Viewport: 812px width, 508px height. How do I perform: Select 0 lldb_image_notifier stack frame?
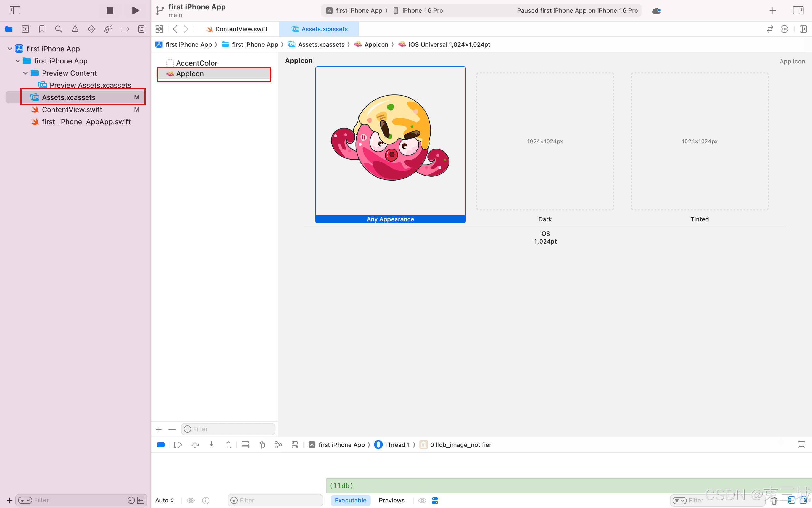point(455,445)
